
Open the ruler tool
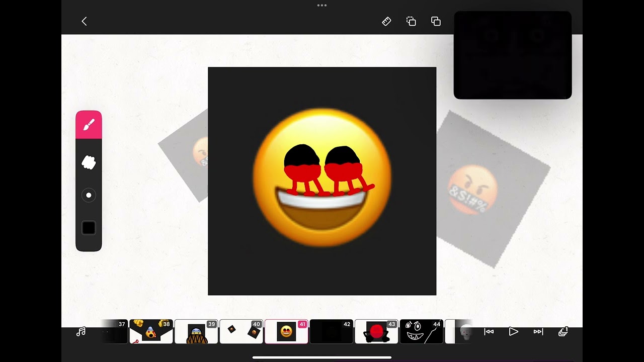click(386, 21)
